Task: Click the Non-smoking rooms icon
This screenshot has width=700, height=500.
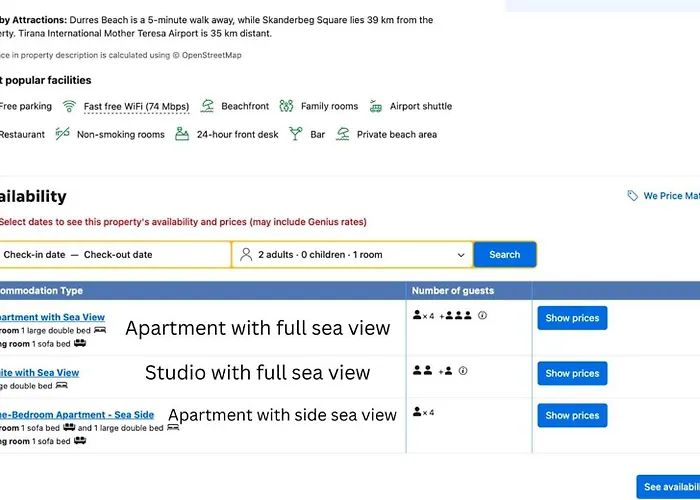Action: click(62, 134)
